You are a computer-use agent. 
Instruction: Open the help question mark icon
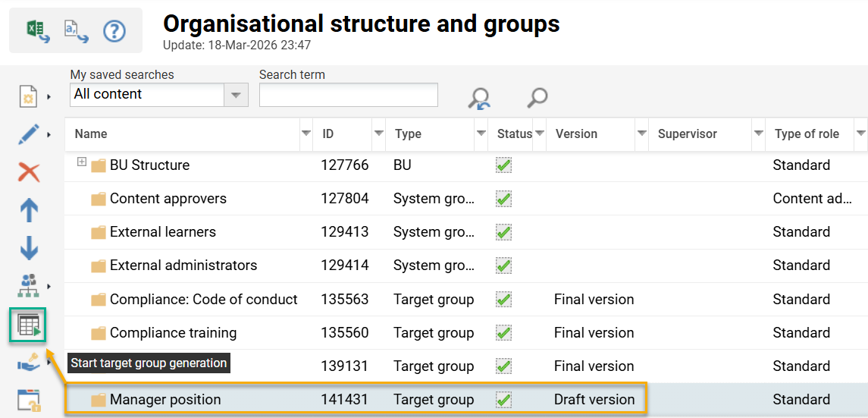114,31
